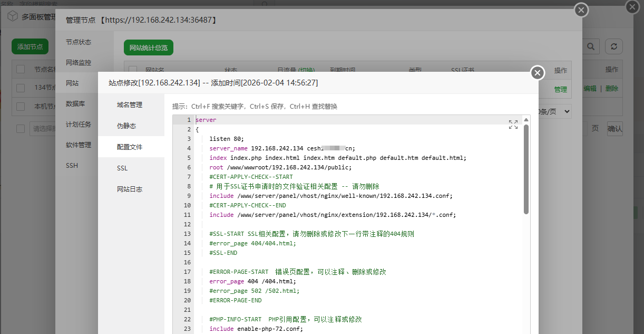The image size is (644, 334).
Task: Toggle the select-all checkbox in node table header
Action: (x=21, y=69)
